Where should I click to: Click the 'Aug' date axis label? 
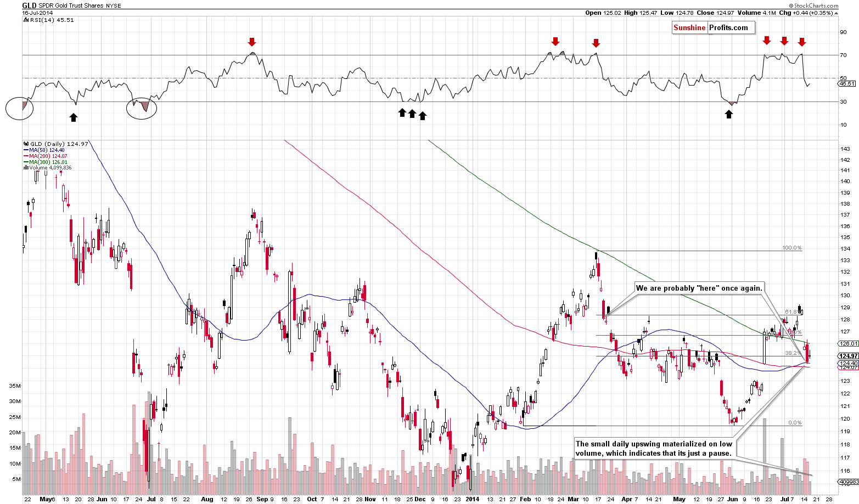click(x=207, y=500)
